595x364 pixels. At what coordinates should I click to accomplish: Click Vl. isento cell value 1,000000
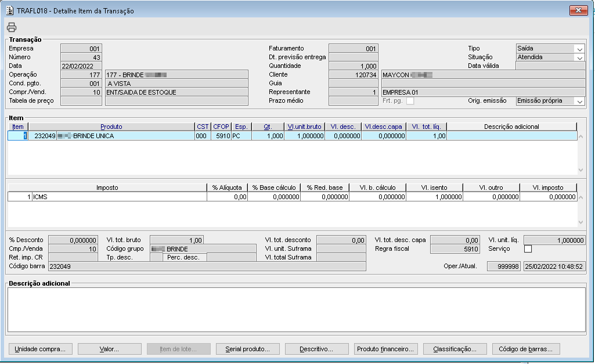pyautogui.click(x=434, y=197)
